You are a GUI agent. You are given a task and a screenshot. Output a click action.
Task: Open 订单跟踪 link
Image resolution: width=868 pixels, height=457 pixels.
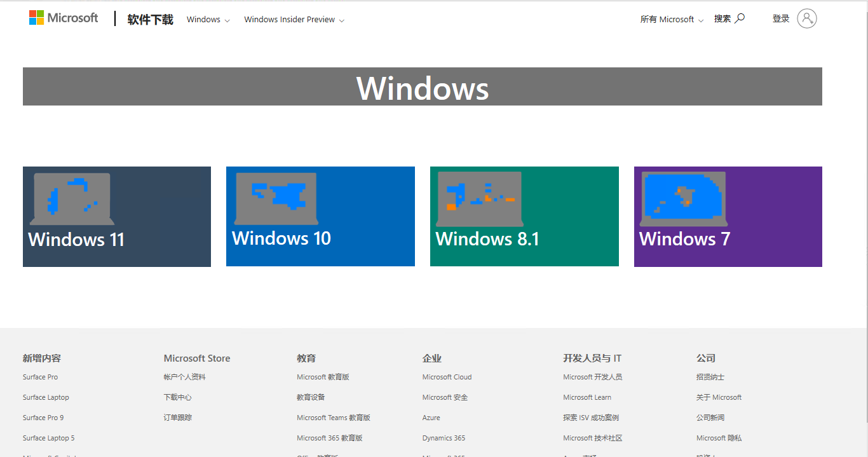tap(177, 418)
